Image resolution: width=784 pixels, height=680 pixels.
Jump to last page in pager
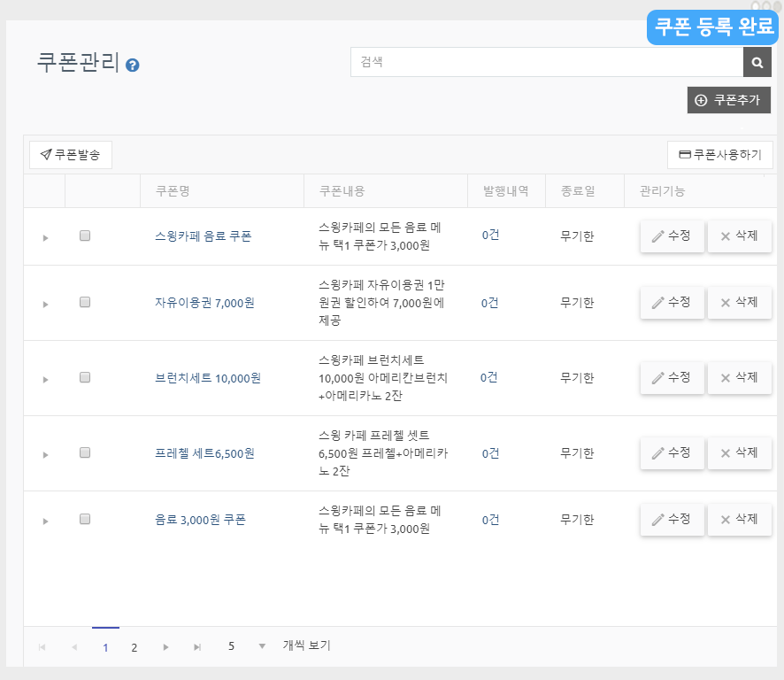(x=197, y=647)
